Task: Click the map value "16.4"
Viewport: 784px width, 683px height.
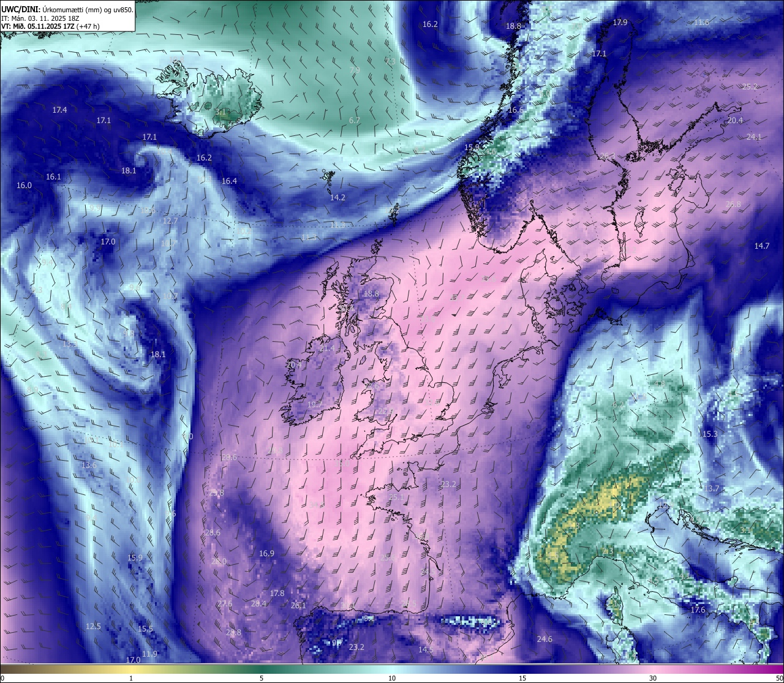Action: click(229, 181)
